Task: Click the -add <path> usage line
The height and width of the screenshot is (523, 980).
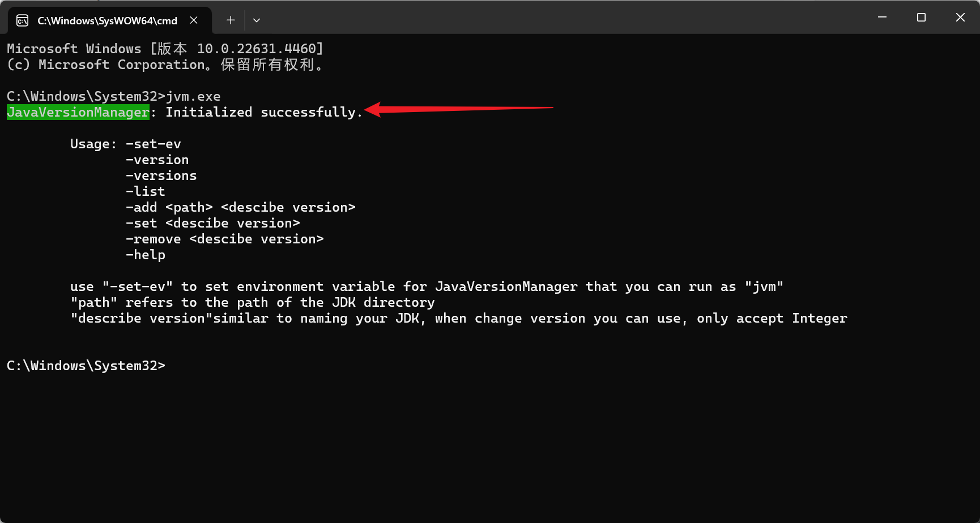Action: 241,207
